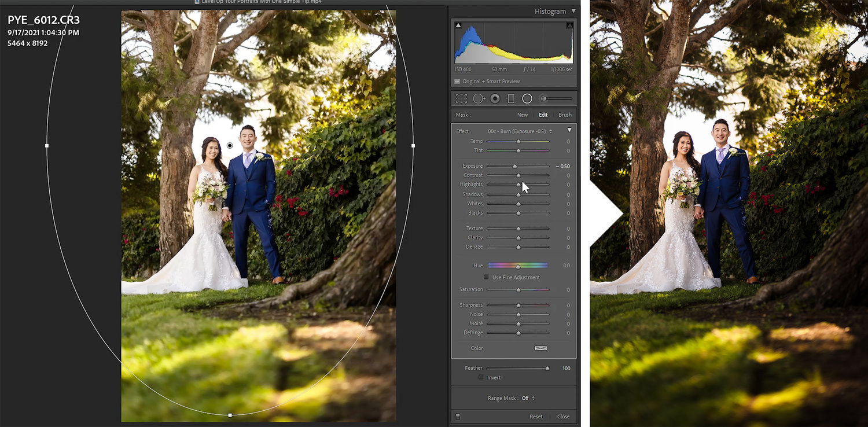
Task: Click the radial filter pin on photo
Action: [x=230, y=145]
